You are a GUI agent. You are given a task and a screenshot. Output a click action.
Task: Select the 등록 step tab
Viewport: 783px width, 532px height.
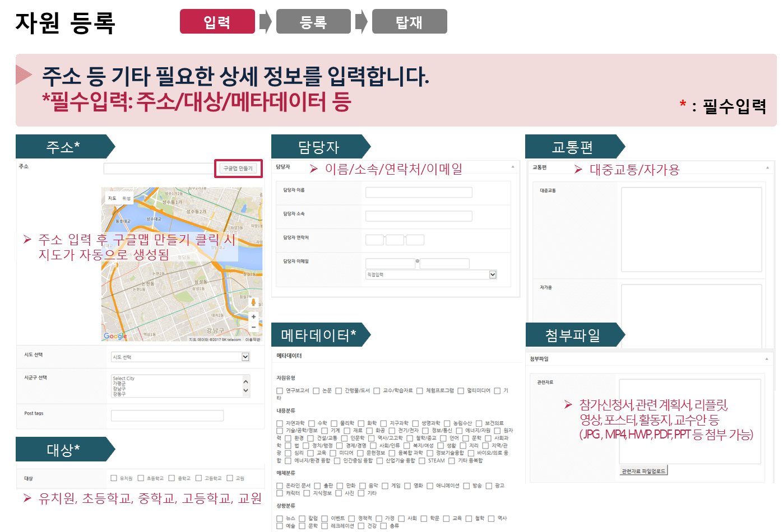[313, 21]
